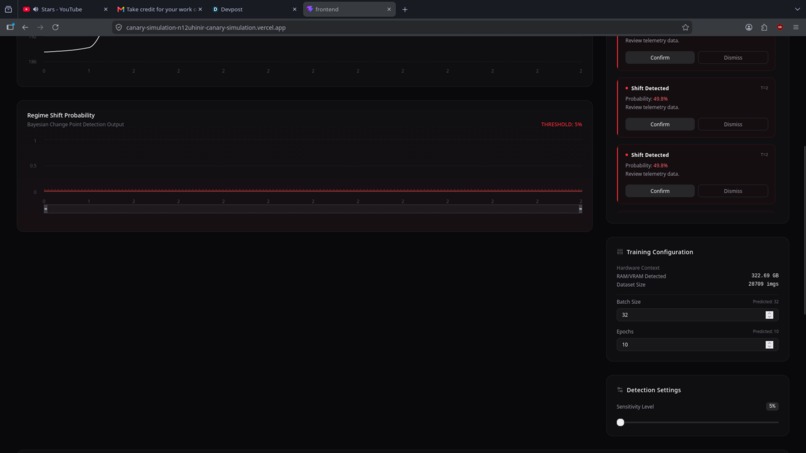Click the 5% sensitivity value badge

[772, 406]
